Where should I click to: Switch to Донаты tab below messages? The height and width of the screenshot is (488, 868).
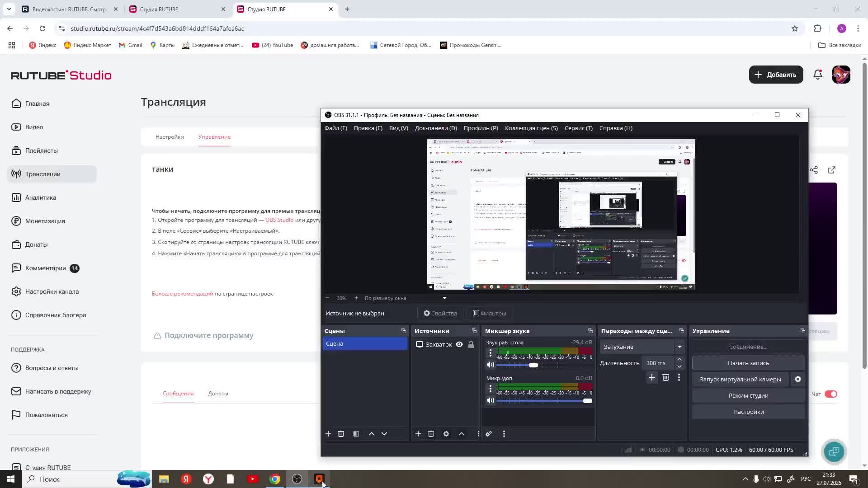218,394
